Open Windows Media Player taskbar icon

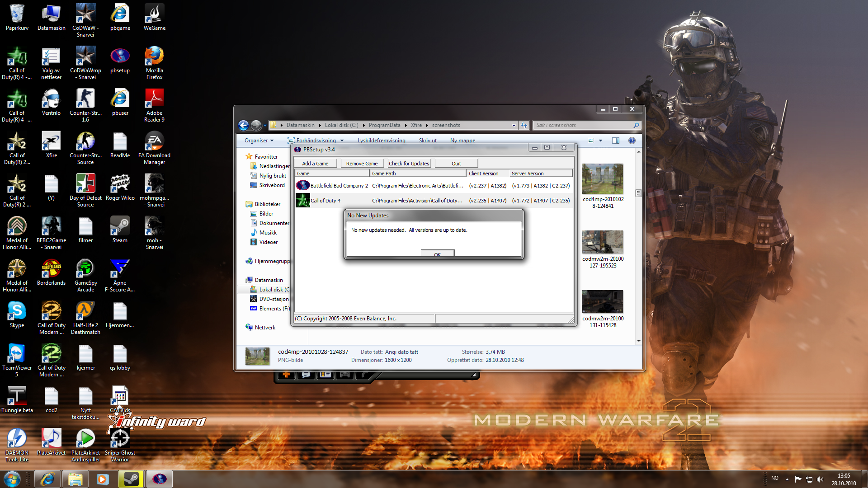point(103,479)
